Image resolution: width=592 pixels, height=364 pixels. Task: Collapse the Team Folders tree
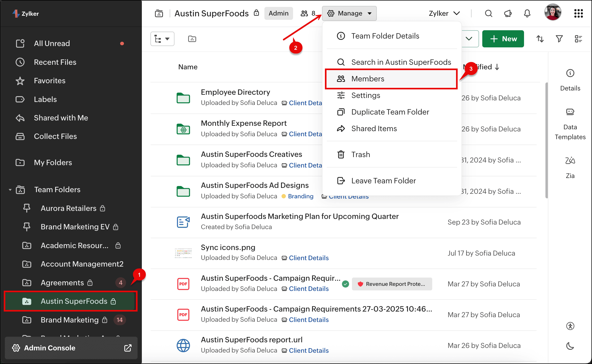pos(10,190)
